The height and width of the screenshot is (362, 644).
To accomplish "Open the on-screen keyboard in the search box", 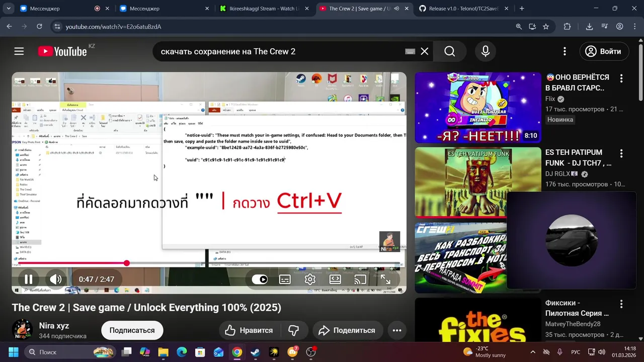I will [x=410, y=51].
